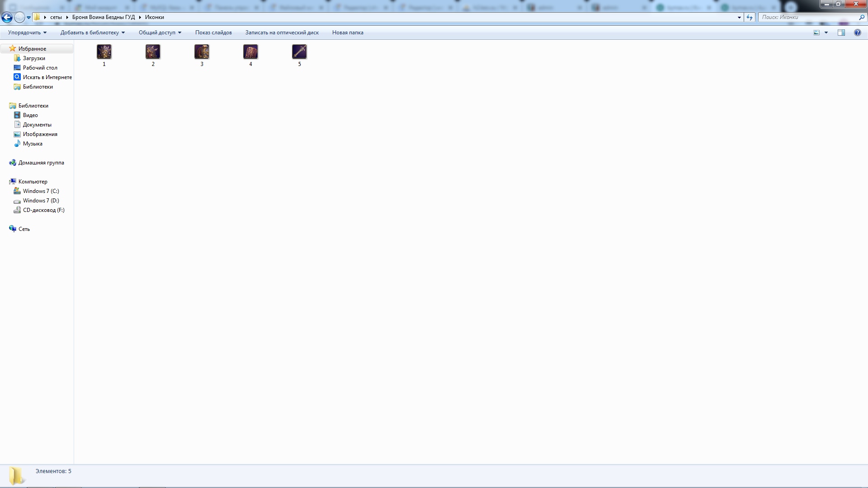868x488 pixels.
Task: Click Записать на оптический диск
Action: (282, 33)
